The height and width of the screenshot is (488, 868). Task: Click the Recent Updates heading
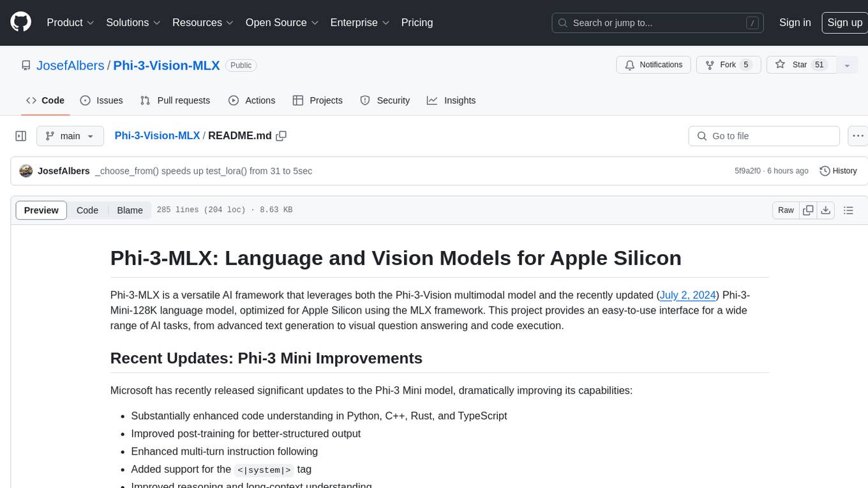266,358
